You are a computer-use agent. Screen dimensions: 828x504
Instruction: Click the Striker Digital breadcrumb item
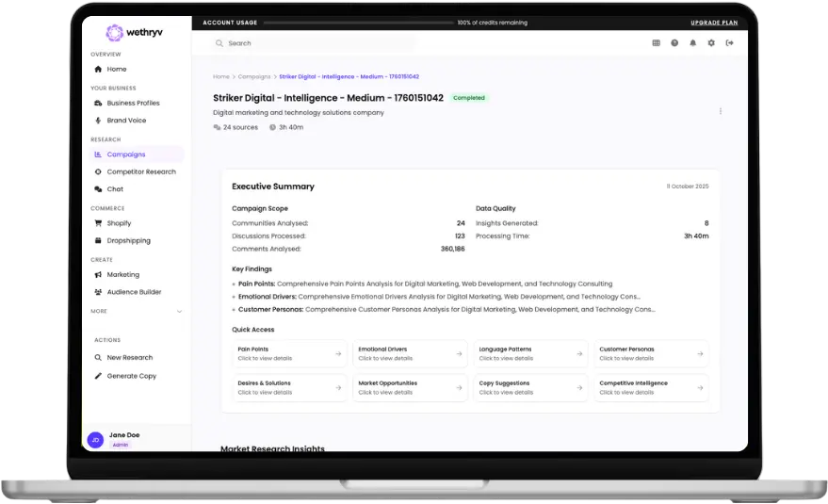[349, 76]
